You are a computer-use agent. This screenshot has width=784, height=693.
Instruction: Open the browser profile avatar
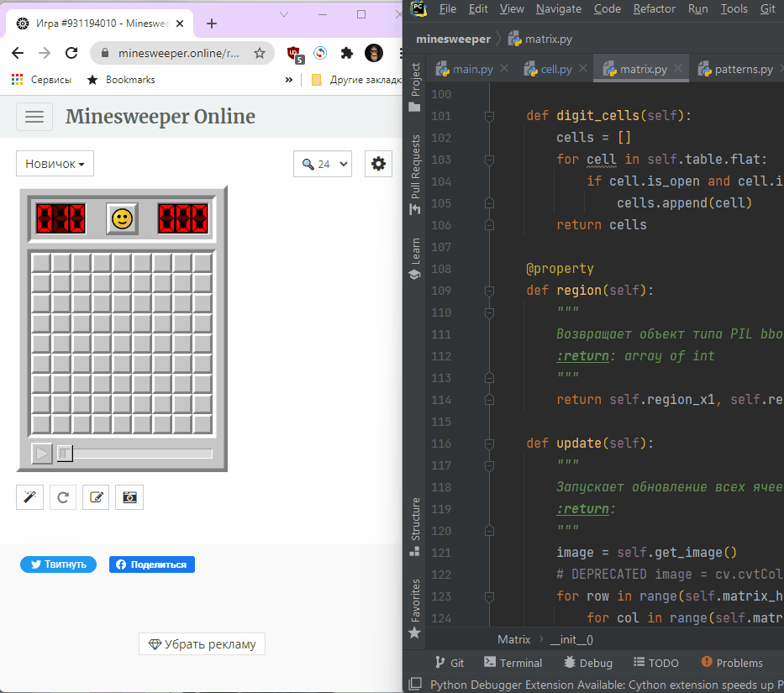373,53
